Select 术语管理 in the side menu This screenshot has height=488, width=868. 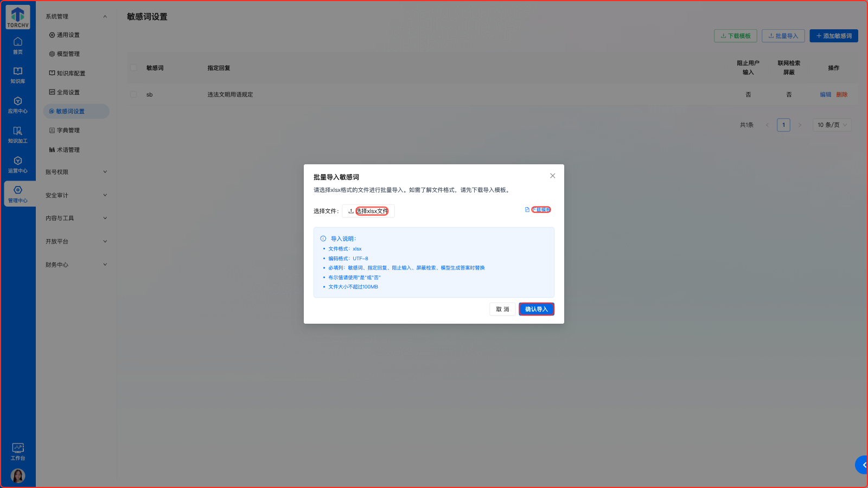68,150
